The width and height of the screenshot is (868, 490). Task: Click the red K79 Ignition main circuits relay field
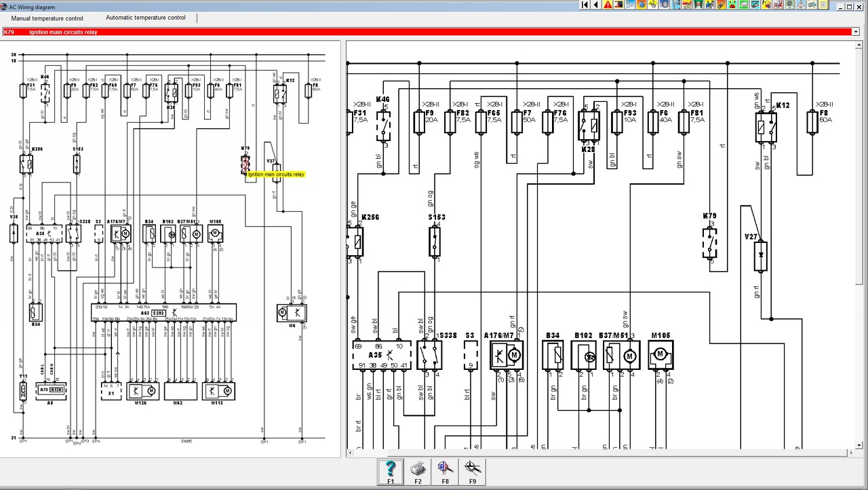[x=427, y=32]
